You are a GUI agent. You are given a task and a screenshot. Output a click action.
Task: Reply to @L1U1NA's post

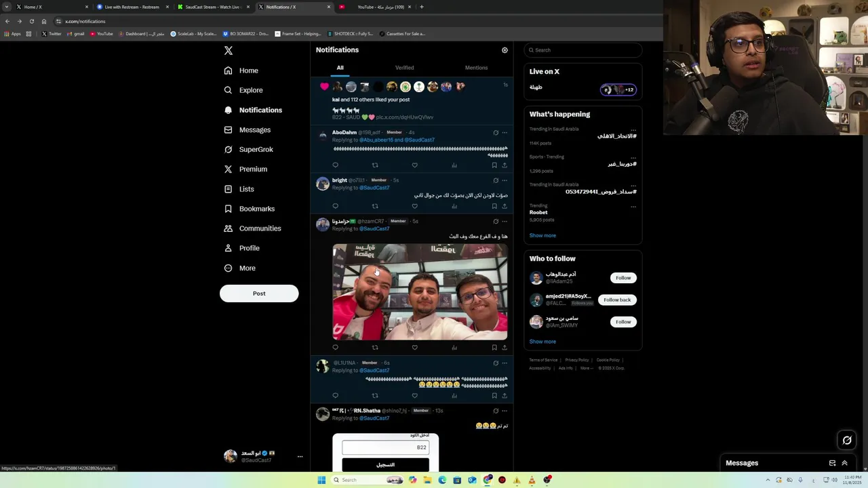click(x=335, y=395)
